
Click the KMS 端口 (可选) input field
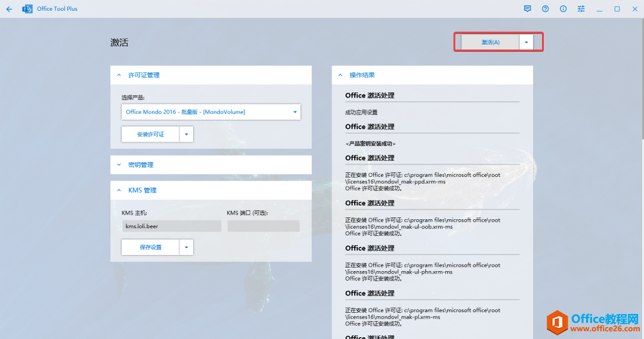[x=264, y=226]
